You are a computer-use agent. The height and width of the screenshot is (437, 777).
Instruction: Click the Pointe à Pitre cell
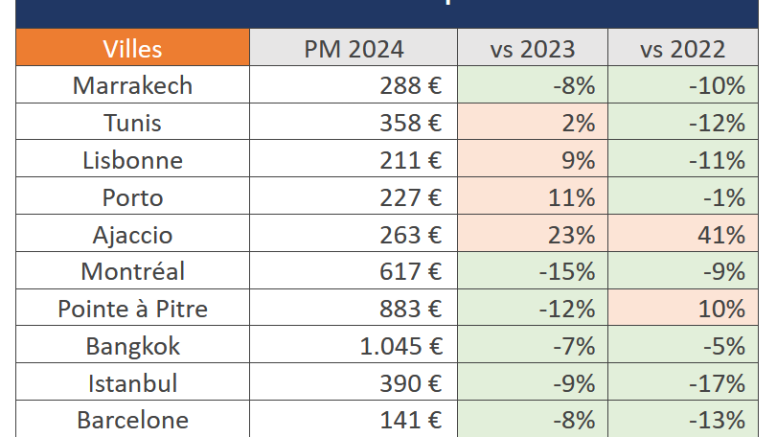point(132,309)
